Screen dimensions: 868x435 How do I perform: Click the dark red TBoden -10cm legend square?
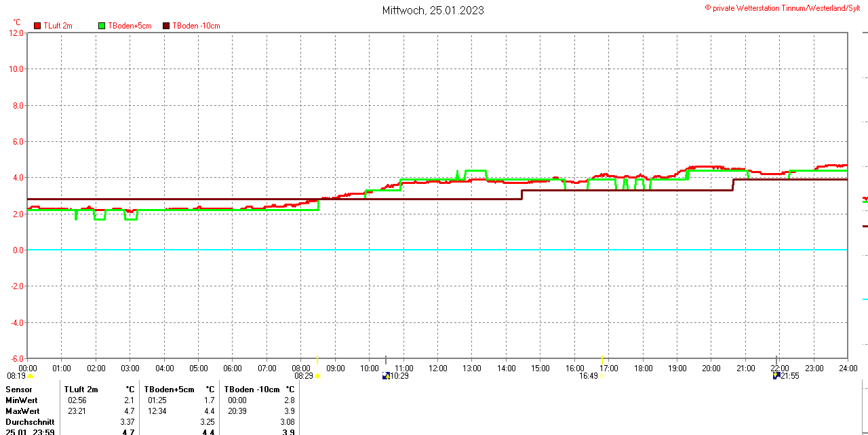click(166, 26)
